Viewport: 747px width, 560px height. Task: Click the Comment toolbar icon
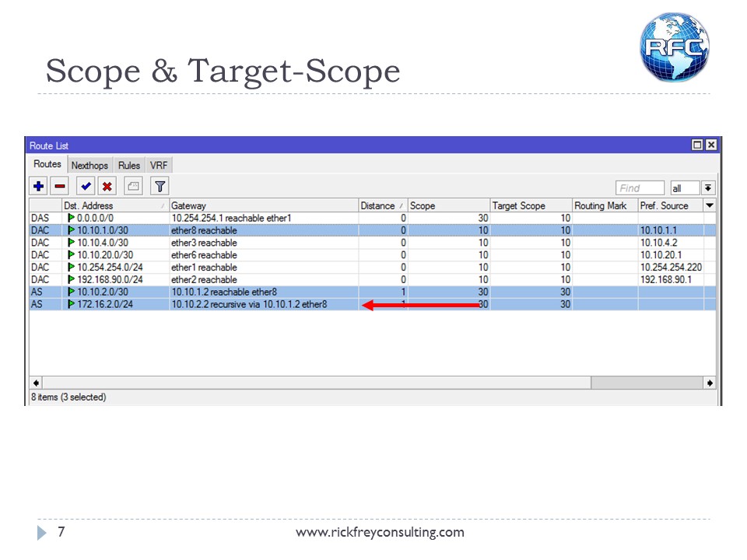click(x=133, y=186)
